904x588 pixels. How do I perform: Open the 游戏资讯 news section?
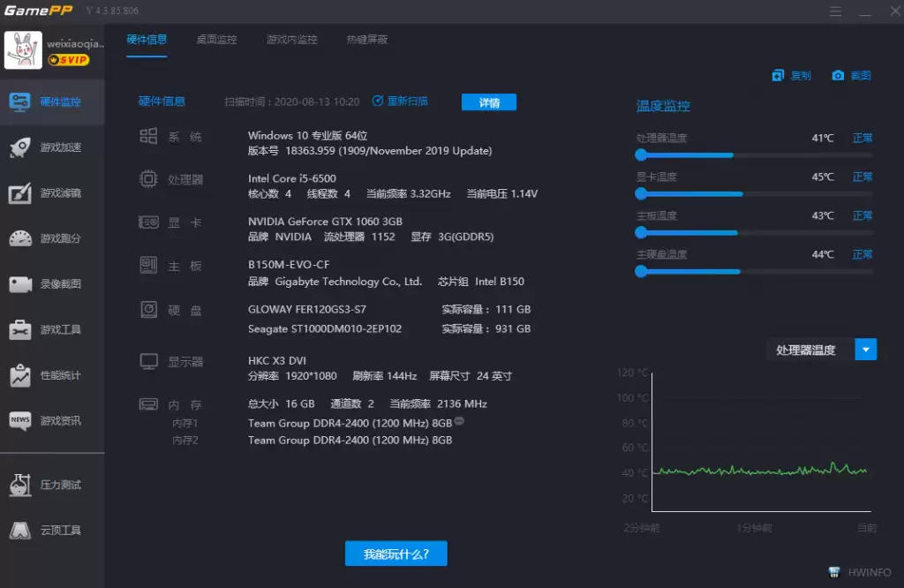(51, 422)
